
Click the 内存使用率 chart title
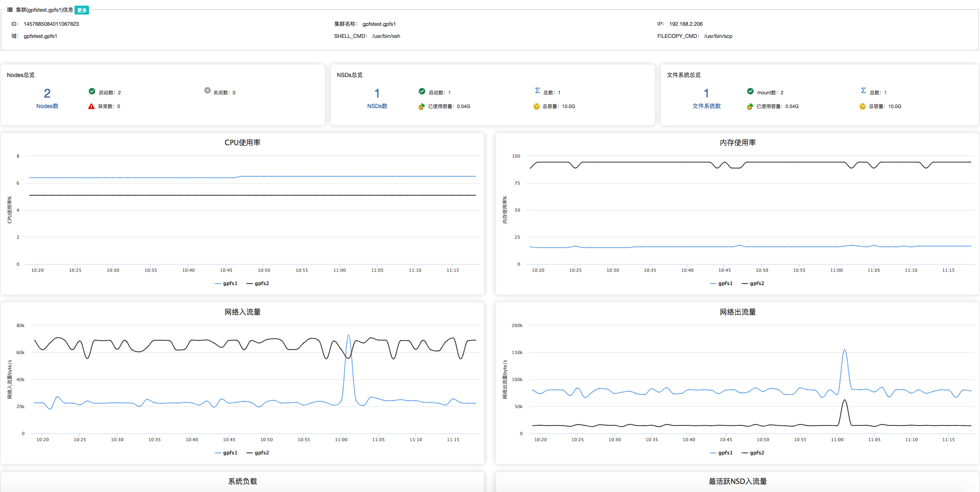point(738,143)
